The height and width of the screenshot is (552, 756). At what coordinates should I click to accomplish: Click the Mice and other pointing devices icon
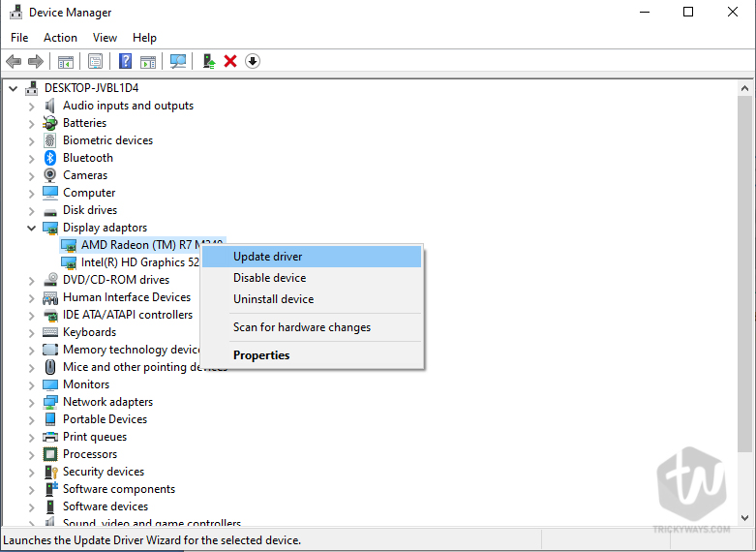pos(50,367)
